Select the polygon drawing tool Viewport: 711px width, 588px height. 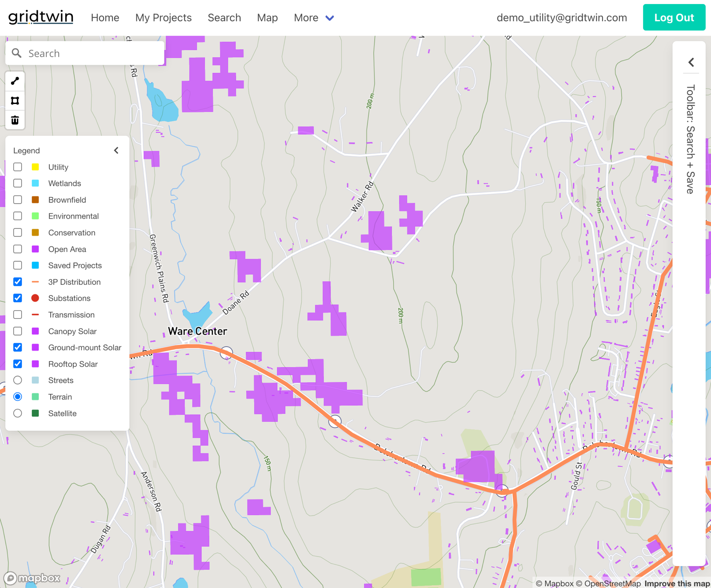pyautogui.click(x=15, y=100)
